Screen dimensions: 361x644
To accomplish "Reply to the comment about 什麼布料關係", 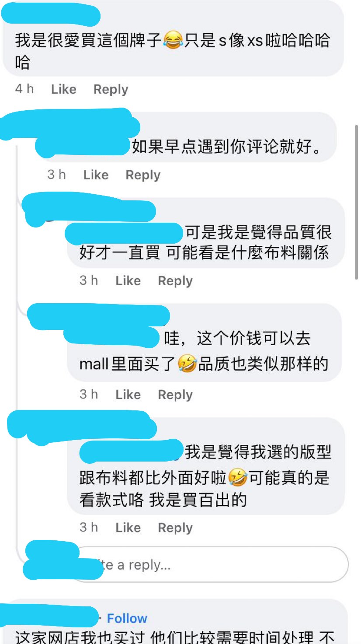I will [175, 281].
